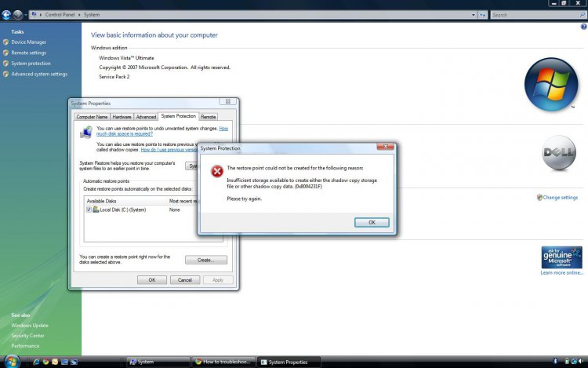This screenshot has height=368, width=588.
Task: Click the network globe tray icon
Action: [x=574, y=361]
